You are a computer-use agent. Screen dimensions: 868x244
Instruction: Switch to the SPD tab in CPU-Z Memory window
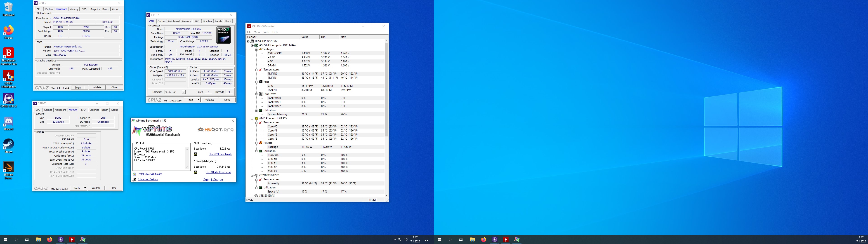click(x=83, y=110)
